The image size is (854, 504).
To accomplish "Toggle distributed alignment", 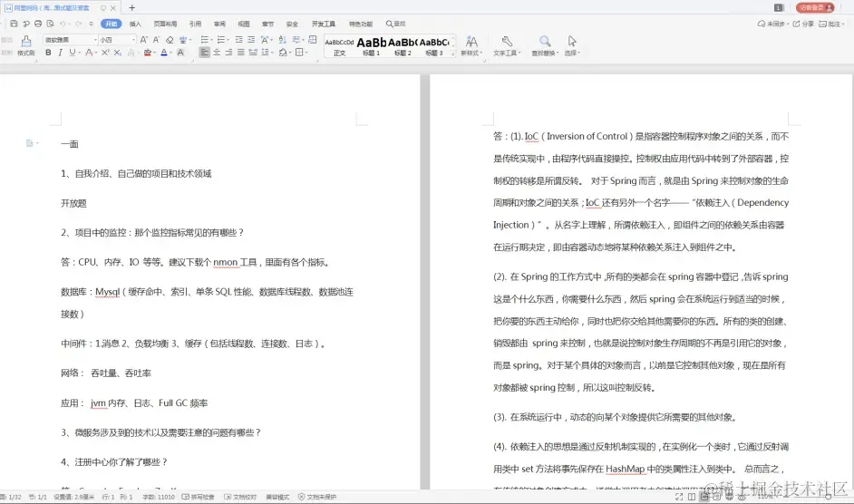I will tap(253, 53).
